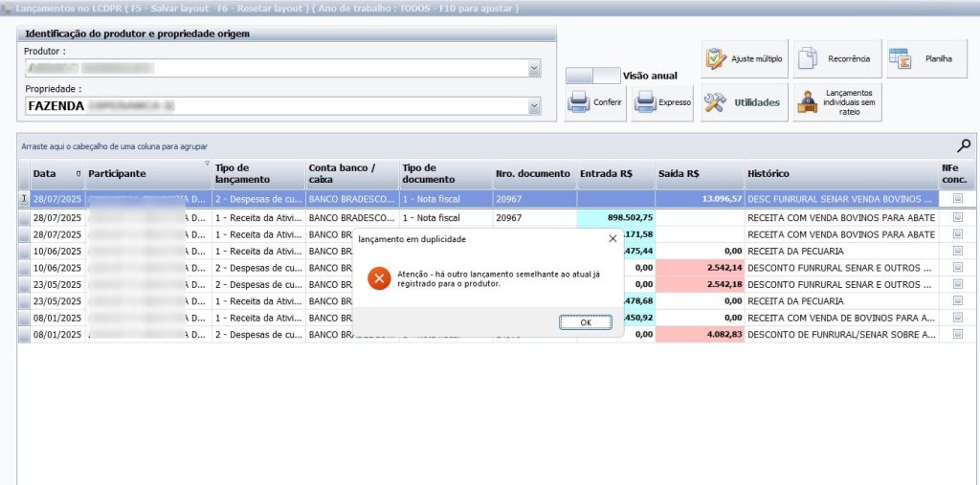The height and width of the screenshot is (485, 980).
Task: Check NFe conc. box in last row
Action: [957, 334]
